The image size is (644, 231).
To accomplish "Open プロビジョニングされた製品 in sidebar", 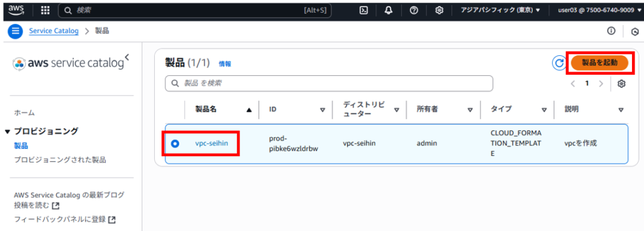I will [60, 160].
